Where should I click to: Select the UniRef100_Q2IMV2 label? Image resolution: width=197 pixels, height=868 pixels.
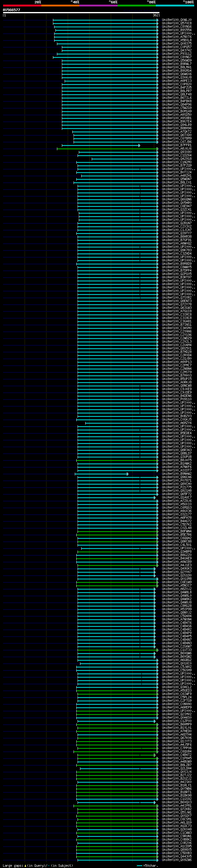(177, 714)
